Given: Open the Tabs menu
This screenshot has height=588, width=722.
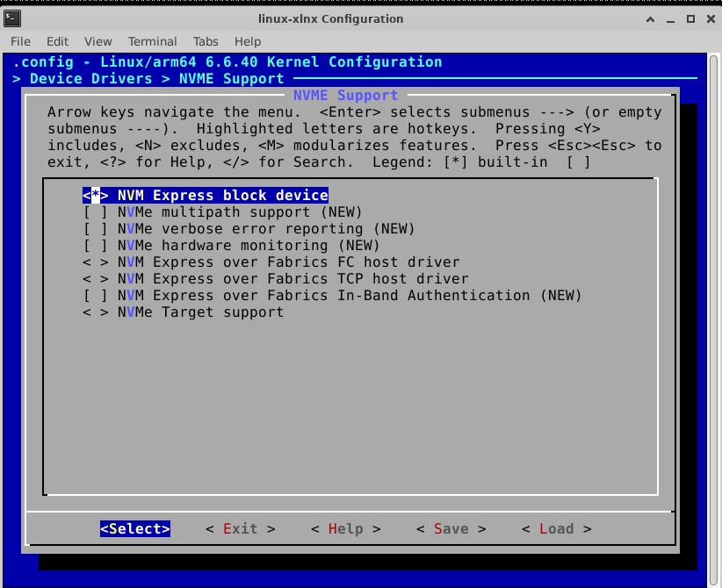Looking at the screenshot, I should (x=206, y=41).
